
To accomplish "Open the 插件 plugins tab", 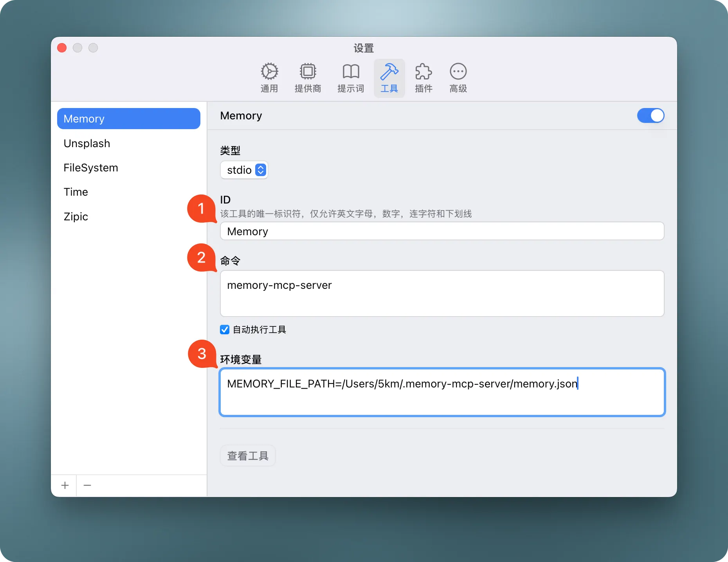I will 423,78.
